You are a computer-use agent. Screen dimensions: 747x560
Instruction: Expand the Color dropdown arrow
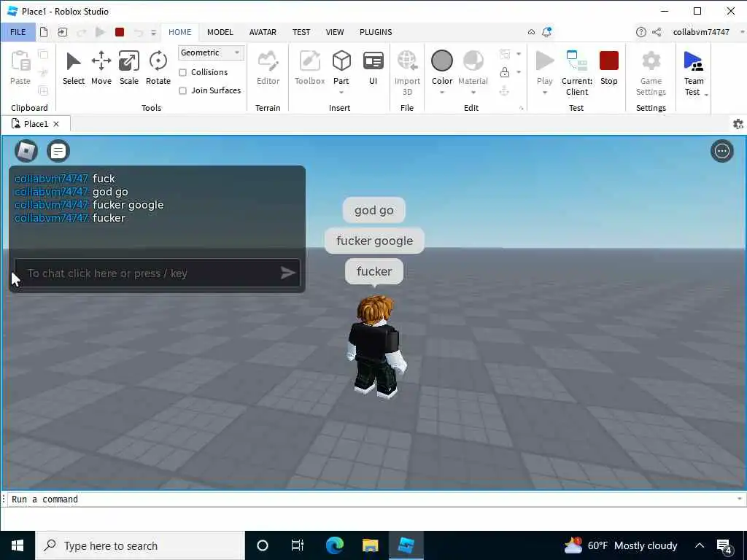click(x=441, y=93)
